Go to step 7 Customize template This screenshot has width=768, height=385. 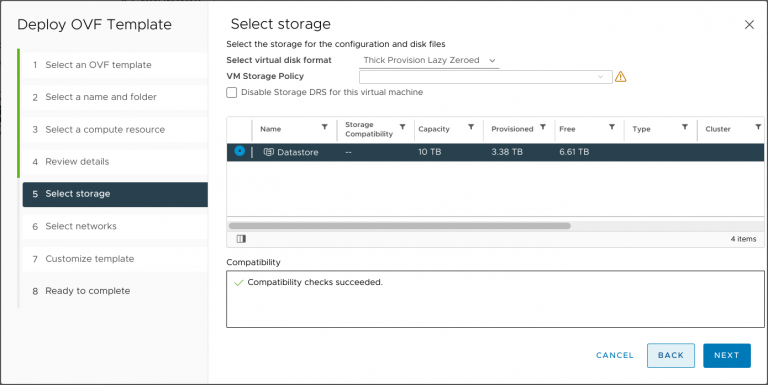115,259
